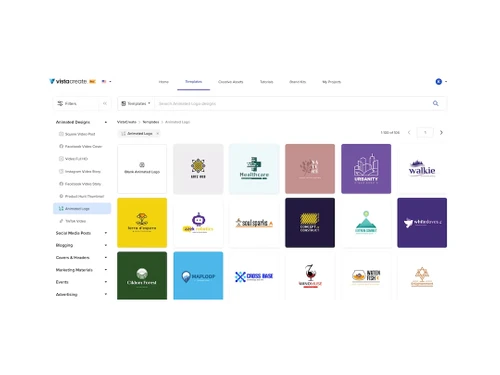This screenshot has height=375, width=500.
Task: Open the My Projects tab
Action: pos(331,82)
